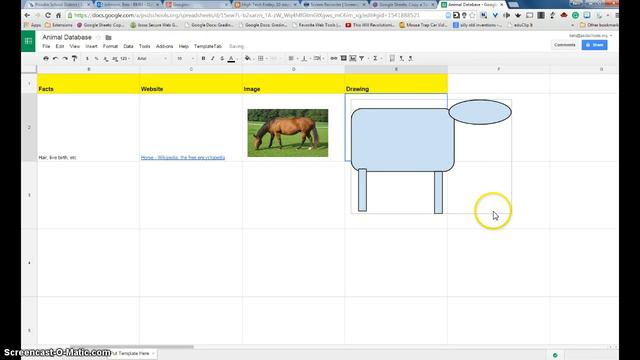
Task: Click the Redo toolbar icon
Action: coord(65,58)
